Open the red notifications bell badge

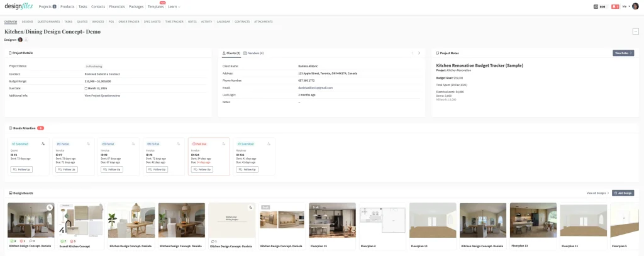point(615,6)
